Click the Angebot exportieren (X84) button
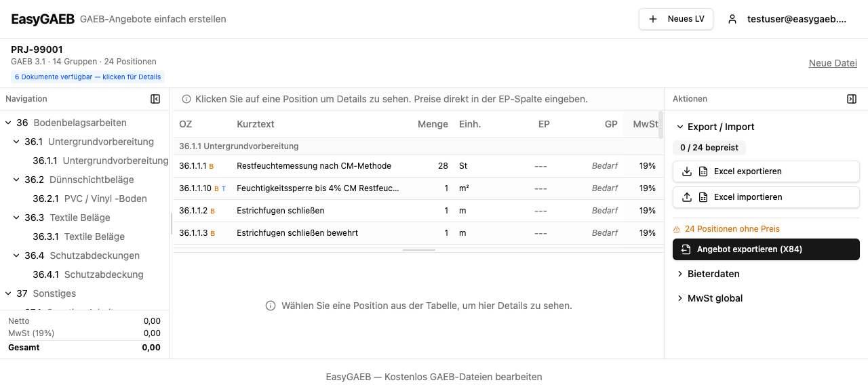Viewport: 868px width, 391px height. click(x=766, y=249)
